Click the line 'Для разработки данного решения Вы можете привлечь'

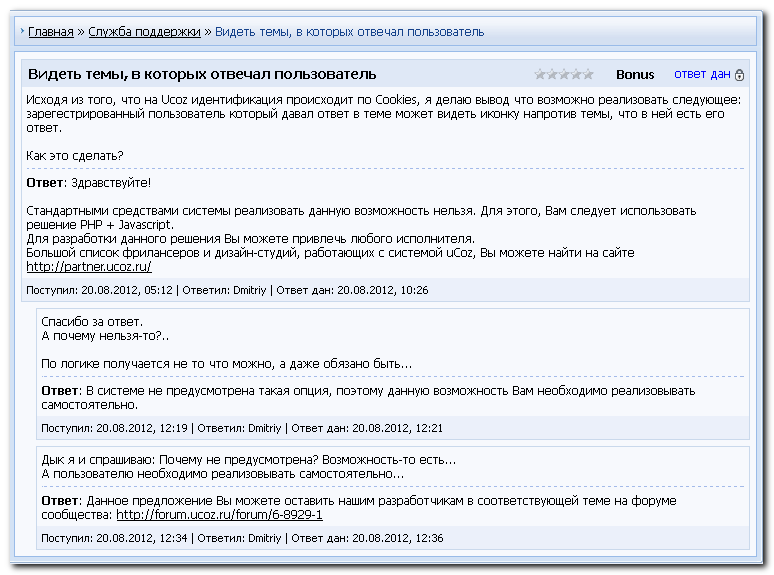(x=250, y=239)
